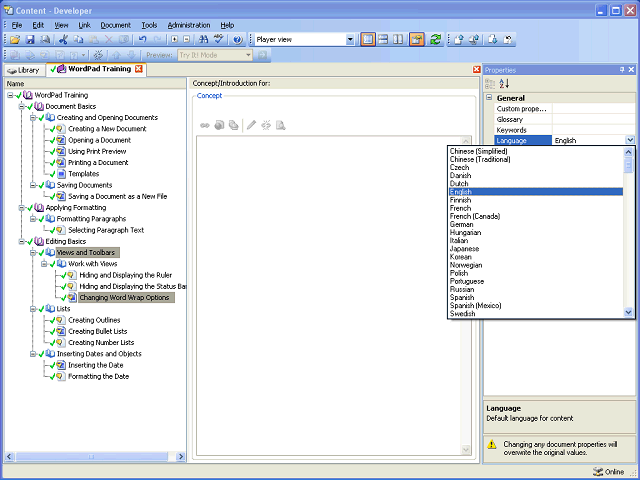Click the Spell check ABC icon

click(219, 40)
